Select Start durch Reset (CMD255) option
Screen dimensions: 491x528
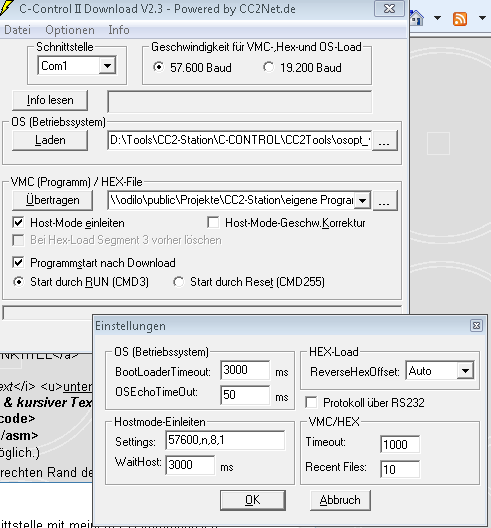click(x=178, y=282)
